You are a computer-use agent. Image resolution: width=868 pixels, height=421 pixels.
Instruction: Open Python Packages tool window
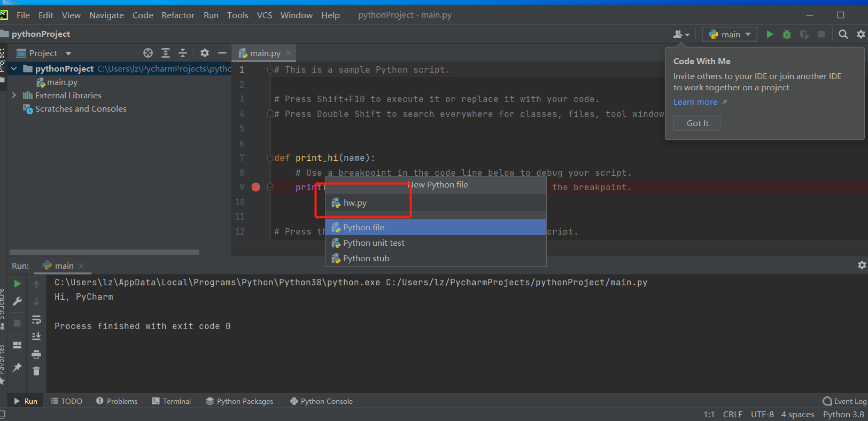tap(239, 401)
